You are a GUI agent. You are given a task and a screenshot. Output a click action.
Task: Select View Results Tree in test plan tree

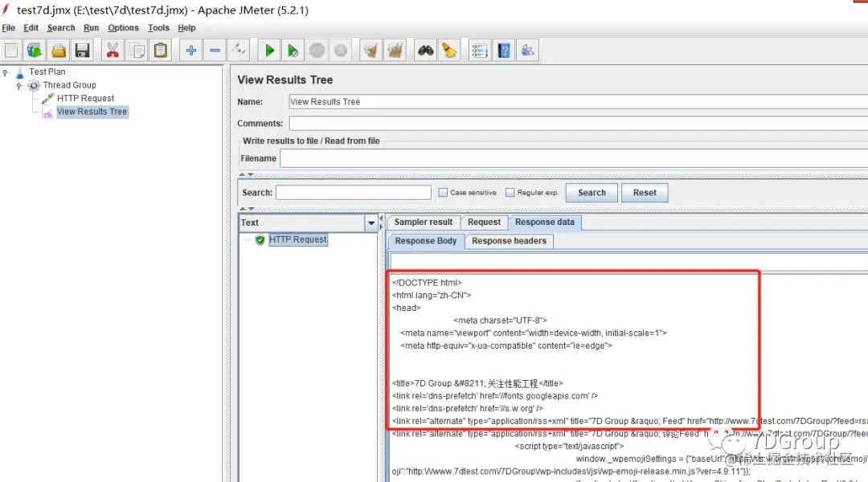click(x=92, y=111)
